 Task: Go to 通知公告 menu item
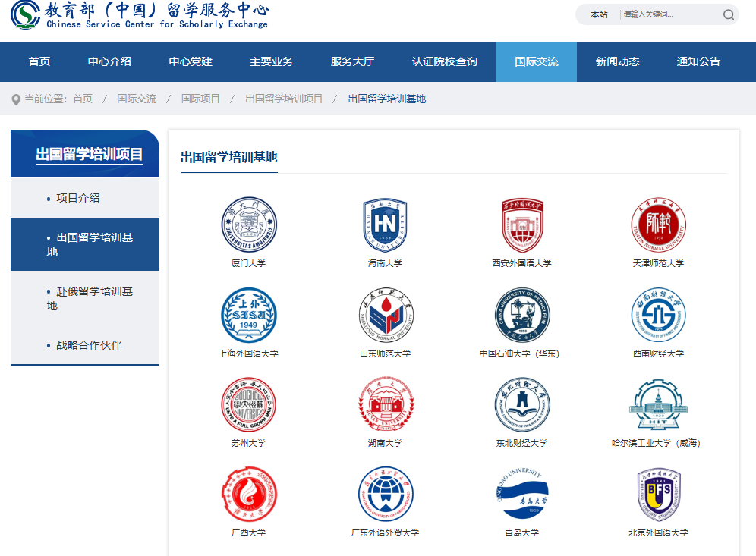(x=698, y=61)
